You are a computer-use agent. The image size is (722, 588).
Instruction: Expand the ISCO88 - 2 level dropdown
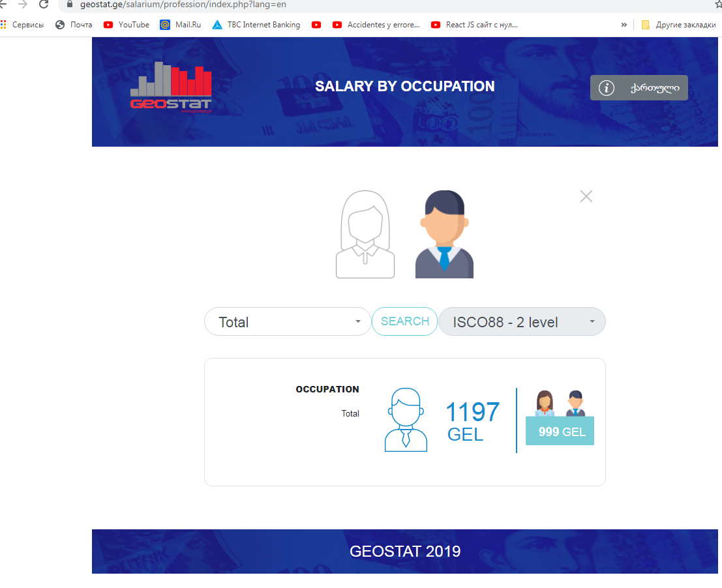522,321
